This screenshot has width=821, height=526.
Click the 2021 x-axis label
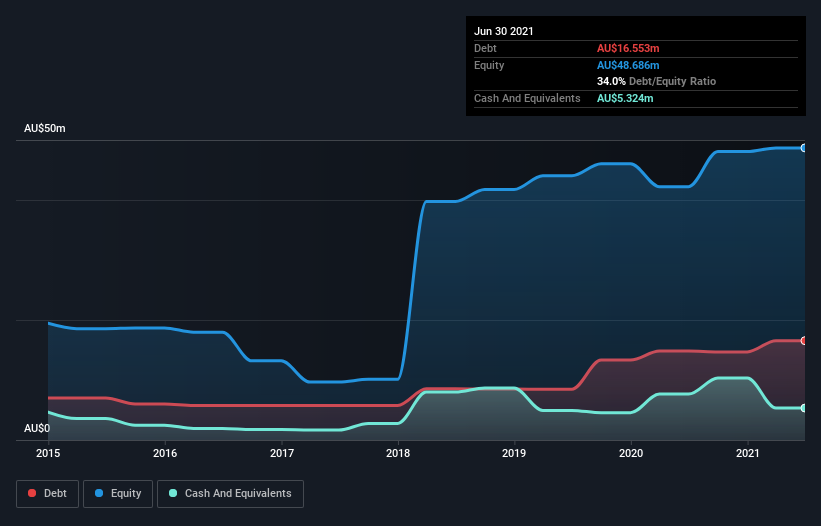point(748,453)
